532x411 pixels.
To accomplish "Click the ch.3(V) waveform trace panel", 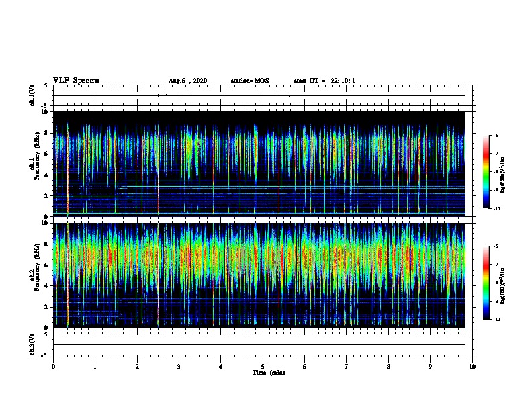I will pos(263,345).
